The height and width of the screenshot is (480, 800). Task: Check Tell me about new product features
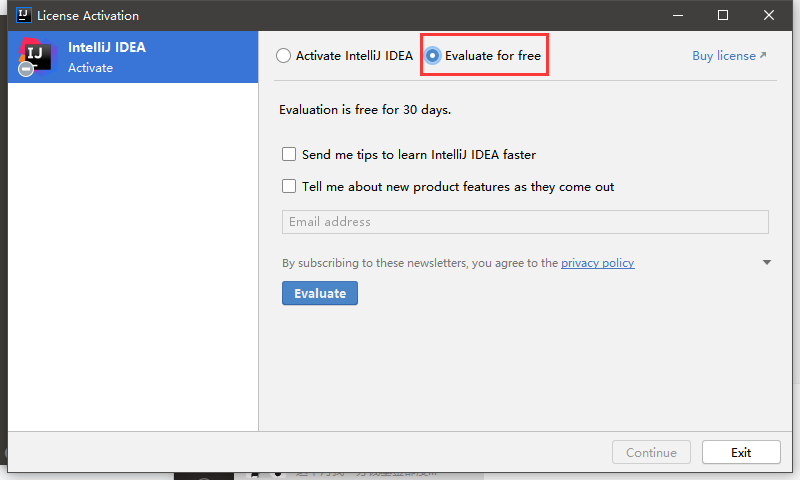tap(289, 186)
